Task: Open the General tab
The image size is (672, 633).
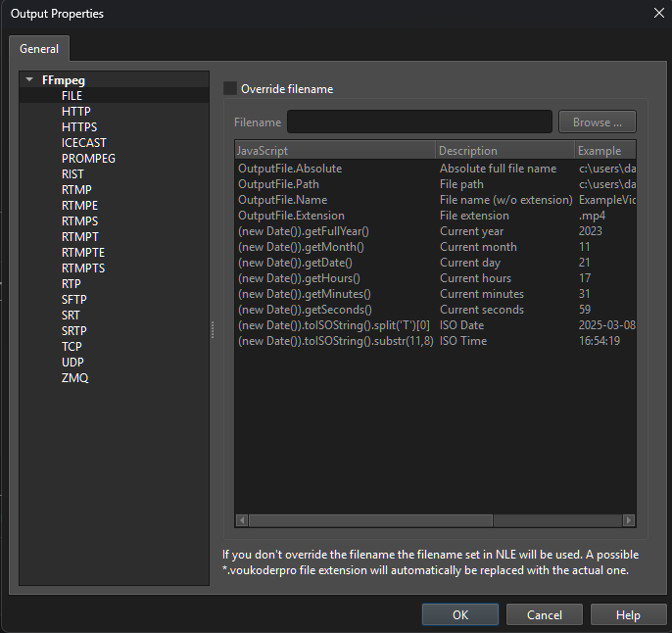Action: [x=39, y=49]
